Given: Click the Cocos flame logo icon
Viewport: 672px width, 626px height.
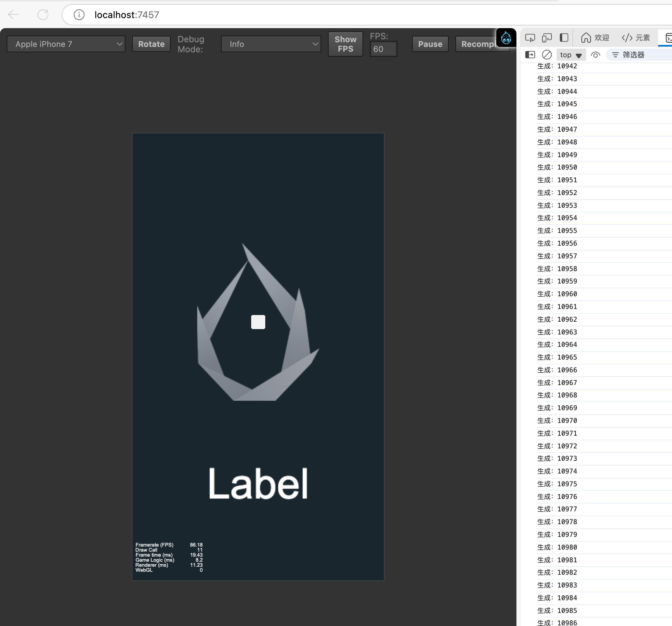Looking at the screenshot, I should click(506, 38).
